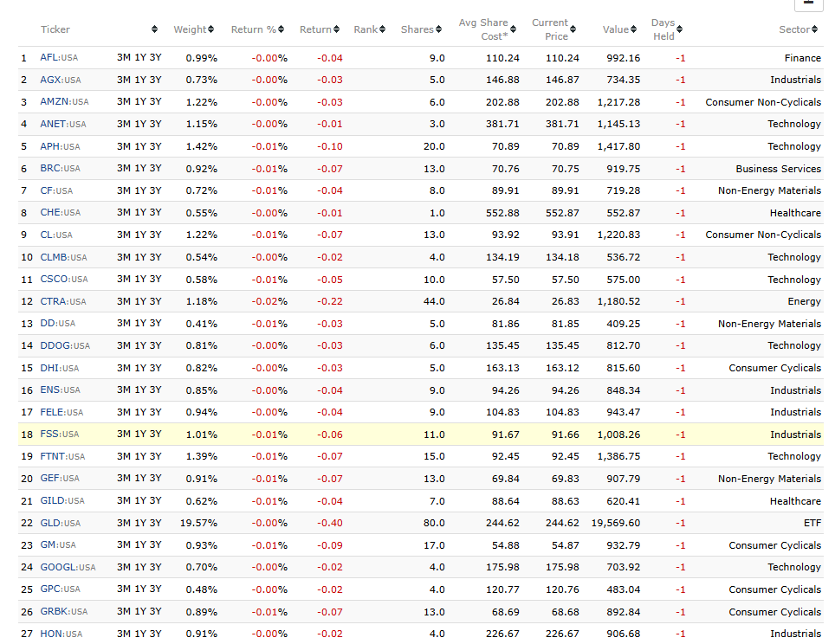Go to CSCO:USA ticker page

click(x=64, y=279)
